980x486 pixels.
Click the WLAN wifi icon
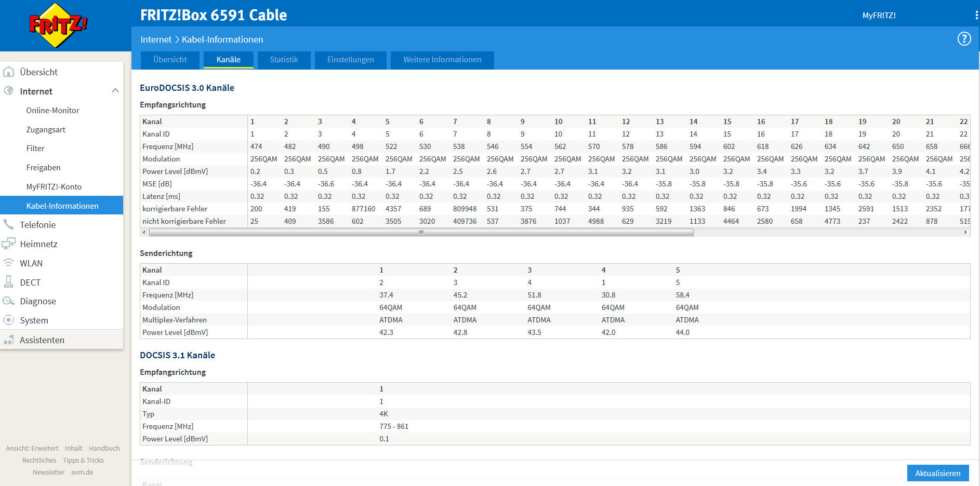(x=9, y=263)
